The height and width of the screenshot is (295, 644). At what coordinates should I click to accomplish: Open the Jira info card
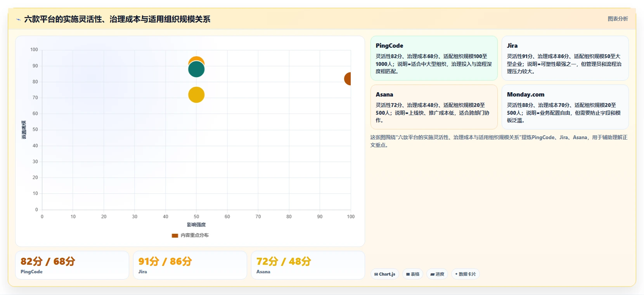[565, 58]
